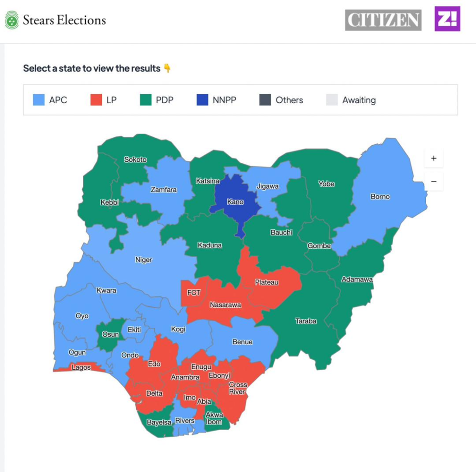Select the Others legend entry

[x=281, y=100]
